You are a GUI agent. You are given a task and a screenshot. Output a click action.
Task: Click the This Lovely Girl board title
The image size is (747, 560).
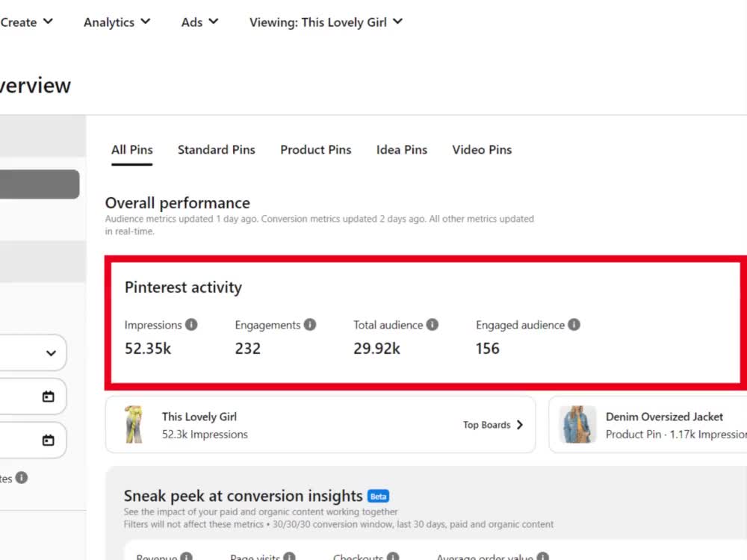tap(199, 417)
